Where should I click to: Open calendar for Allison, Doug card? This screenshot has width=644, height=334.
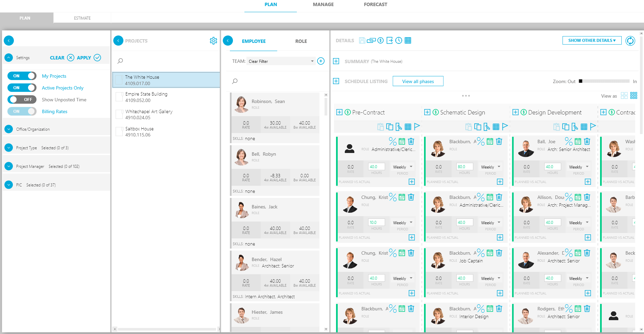[578, 197]
